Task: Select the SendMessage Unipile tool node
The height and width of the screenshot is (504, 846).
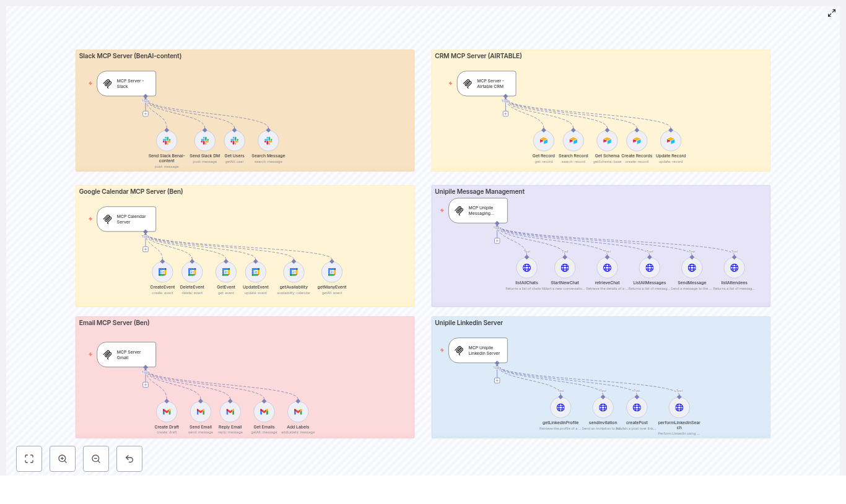Action: point(692,267)
